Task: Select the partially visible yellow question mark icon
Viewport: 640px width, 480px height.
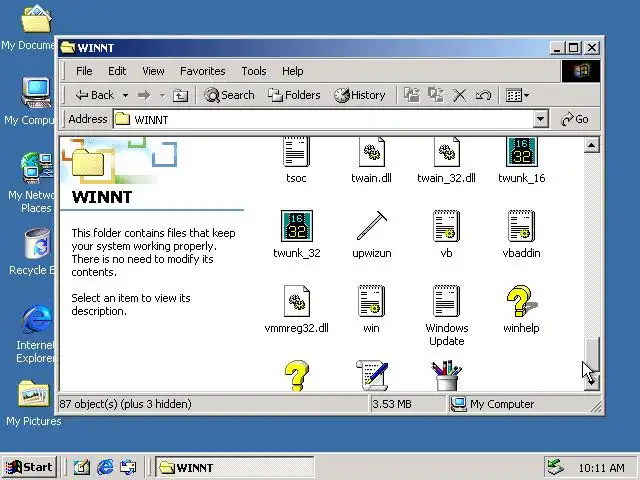Action: 297,376
